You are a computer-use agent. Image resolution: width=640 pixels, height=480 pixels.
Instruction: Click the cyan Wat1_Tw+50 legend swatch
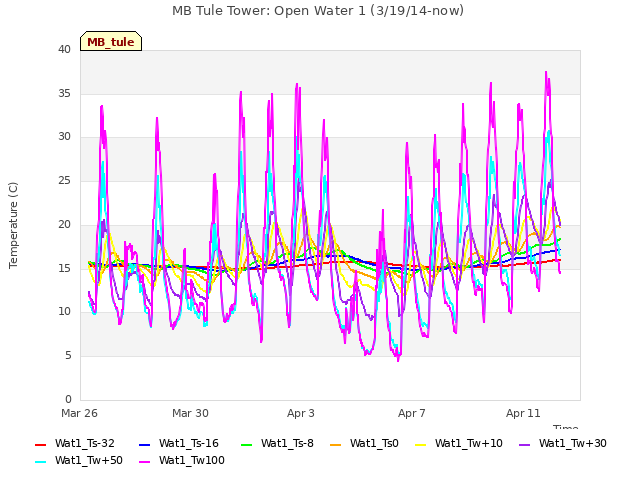click(x=41, y=462)
